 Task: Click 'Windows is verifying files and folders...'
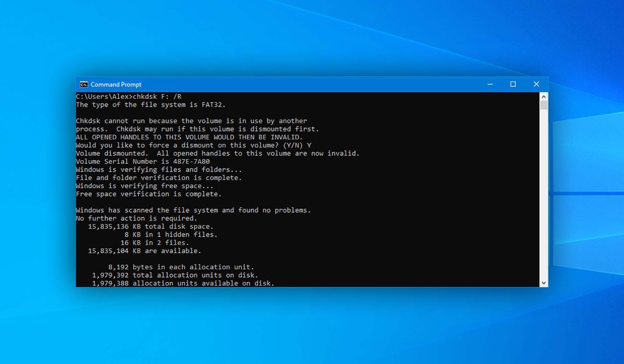(x=159, y=170)
